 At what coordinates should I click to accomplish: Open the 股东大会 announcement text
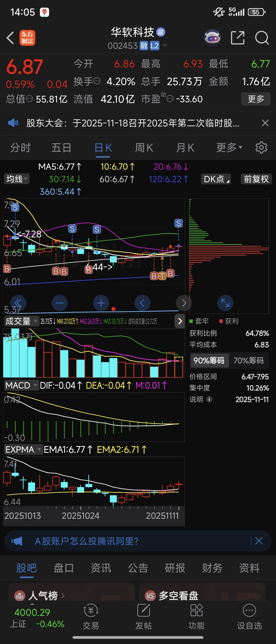click(133, 123)
